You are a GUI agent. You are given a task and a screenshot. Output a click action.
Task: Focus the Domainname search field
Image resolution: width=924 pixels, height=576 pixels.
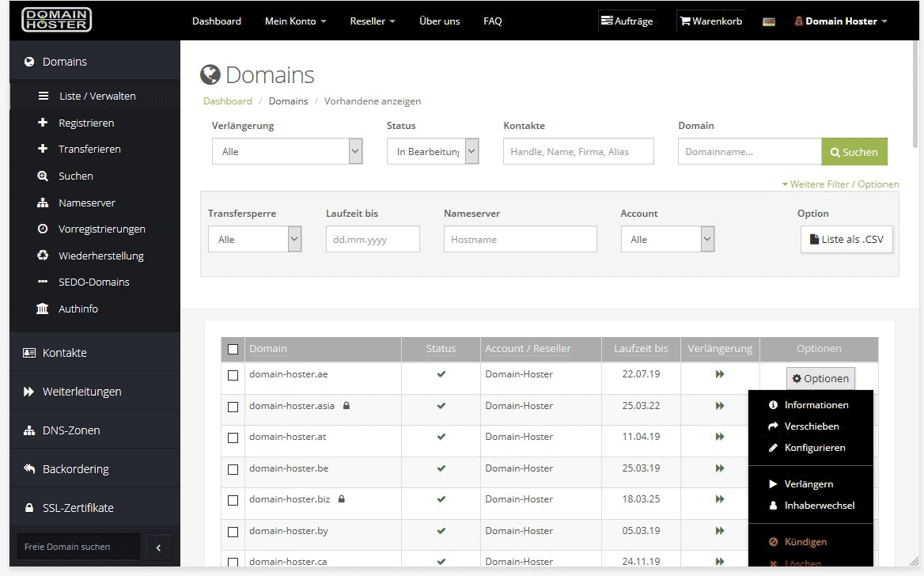pos(750,152)
